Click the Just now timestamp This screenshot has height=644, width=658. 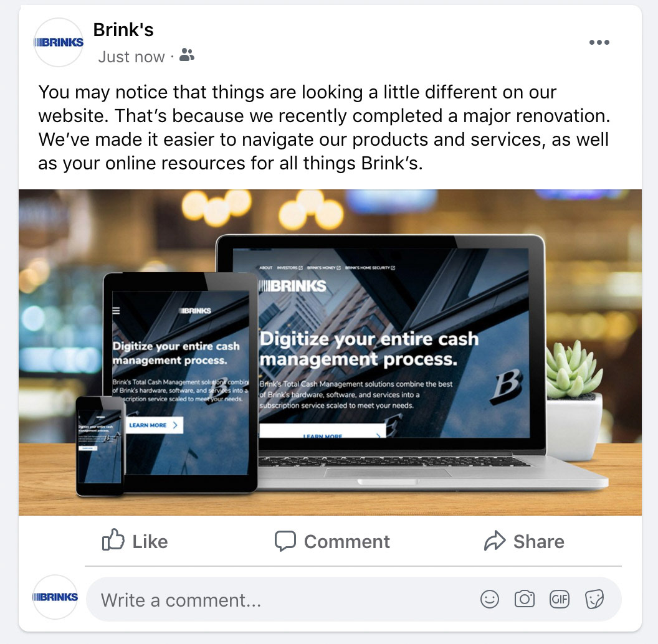pyautogui.click(x=131, y=57)
